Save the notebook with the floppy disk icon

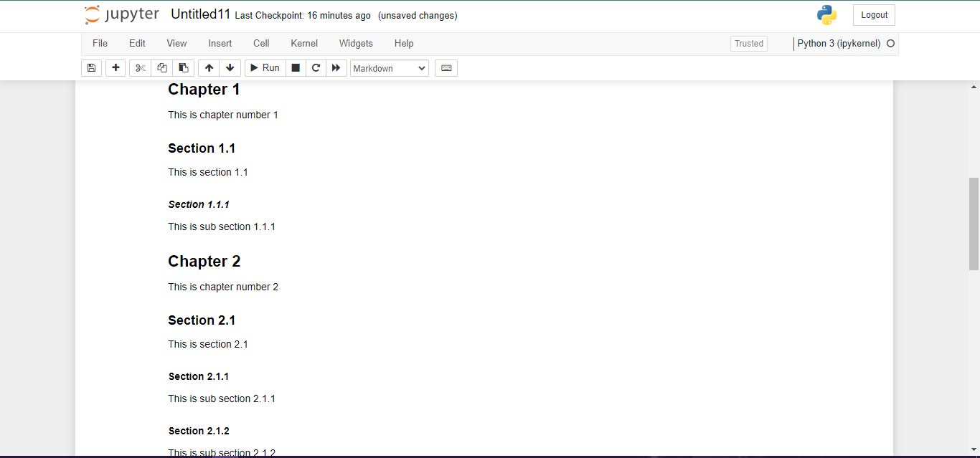point(91,68)
